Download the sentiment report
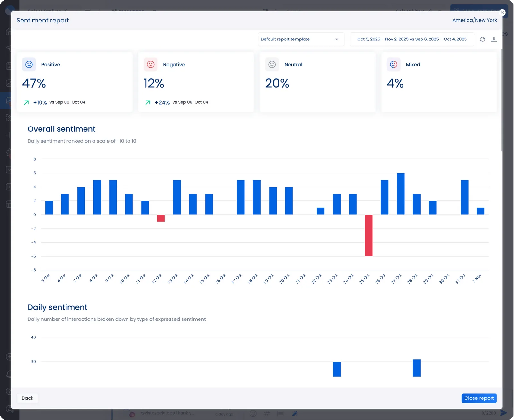This screenshot has width=514, height=420. [494, 39]
